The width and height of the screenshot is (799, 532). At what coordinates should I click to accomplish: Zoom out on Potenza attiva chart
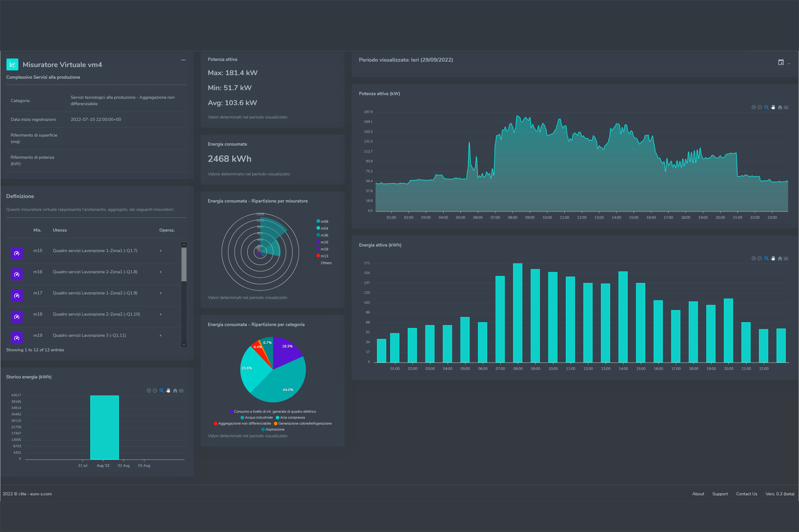[760, 107]
